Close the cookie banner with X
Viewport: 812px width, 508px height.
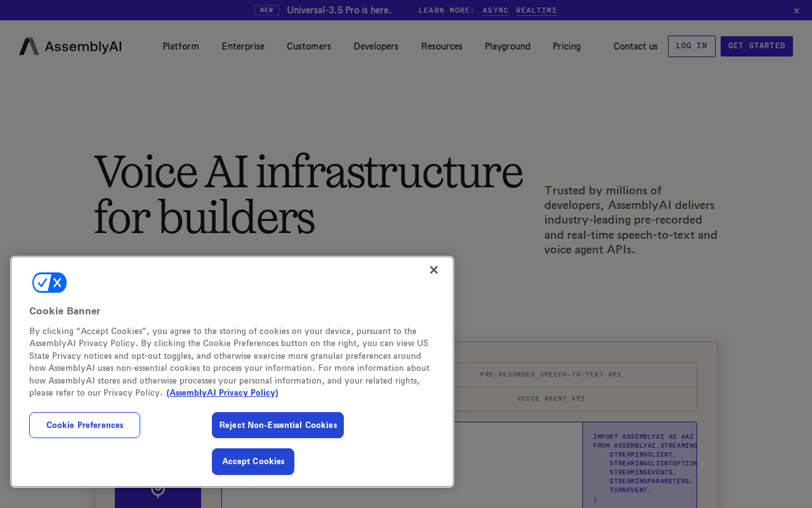434,270
